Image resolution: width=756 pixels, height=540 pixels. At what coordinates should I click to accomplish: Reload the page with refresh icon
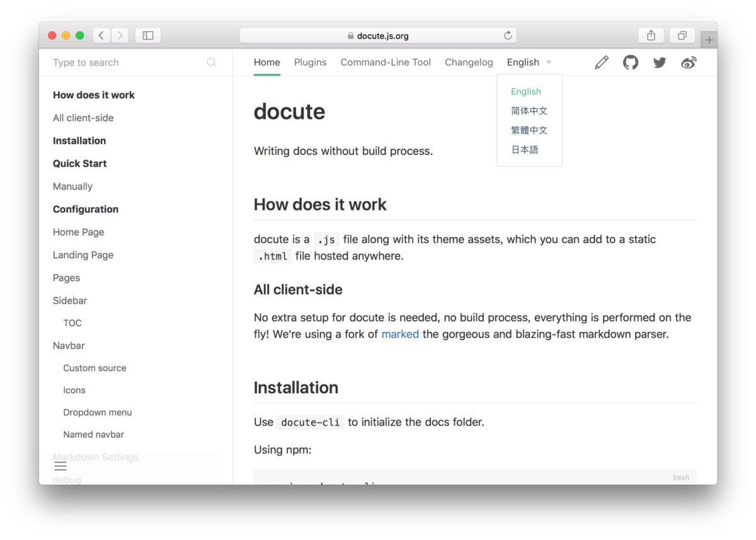point(508,36)
